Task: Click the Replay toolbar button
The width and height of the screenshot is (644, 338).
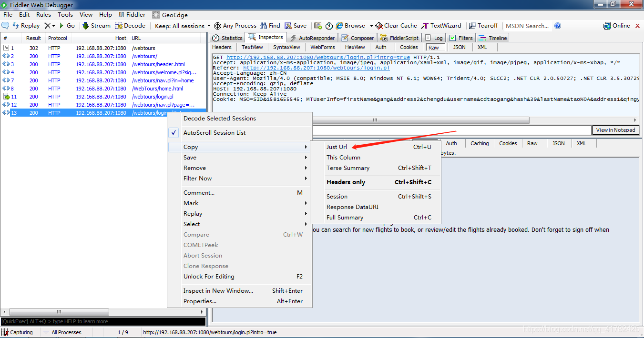Action: coord(26,26)
